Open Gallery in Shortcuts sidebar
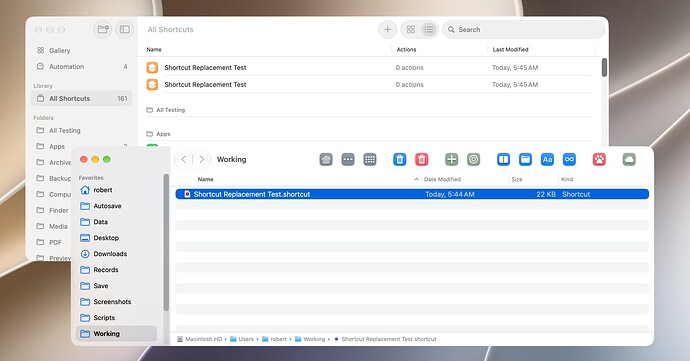The width and height of the screenshot is (690, 361). pos(82,51)
